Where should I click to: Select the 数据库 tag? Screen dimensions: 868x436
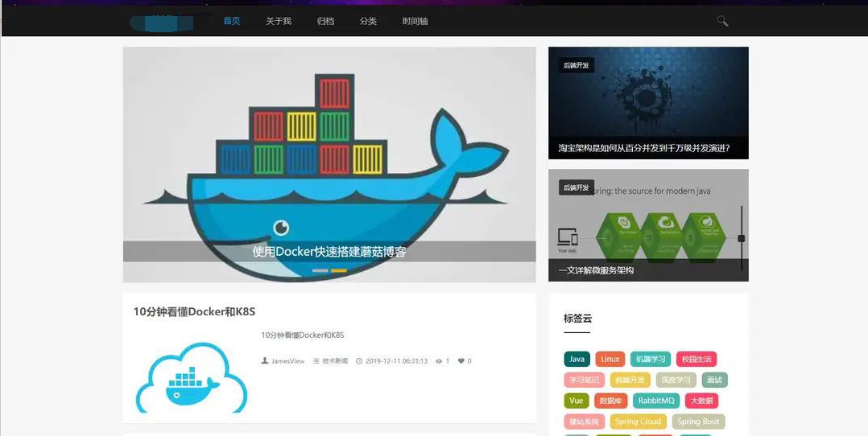610,401
